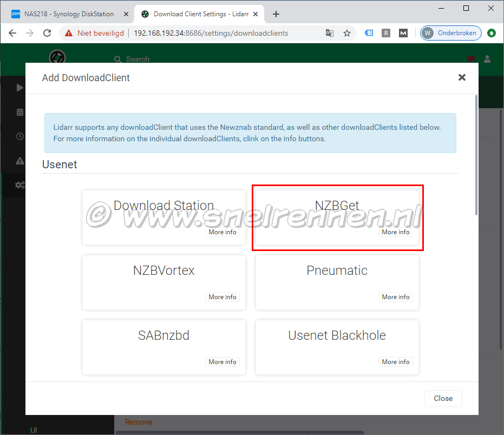
Task: Click the dialog's vertical scrollbar
Action: click(x=476, y=155)
